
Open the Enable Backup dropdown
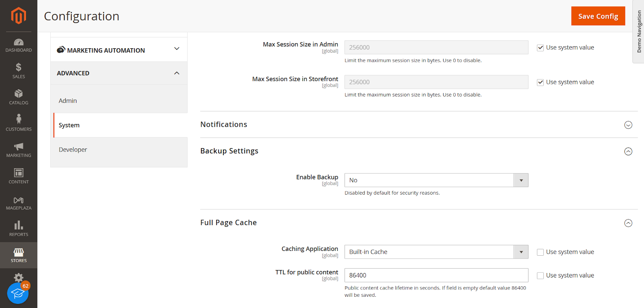(x=436, y=180)
